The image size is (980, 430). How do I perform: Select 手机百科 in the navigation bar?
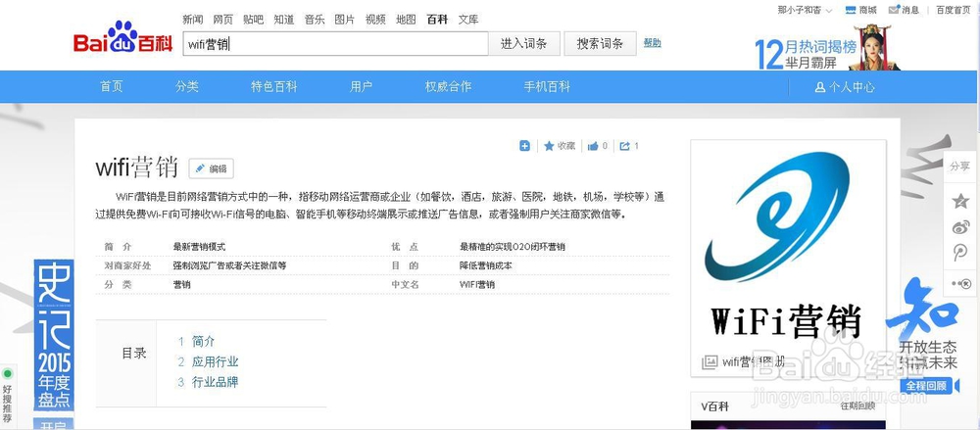click(x=547, y=87)
